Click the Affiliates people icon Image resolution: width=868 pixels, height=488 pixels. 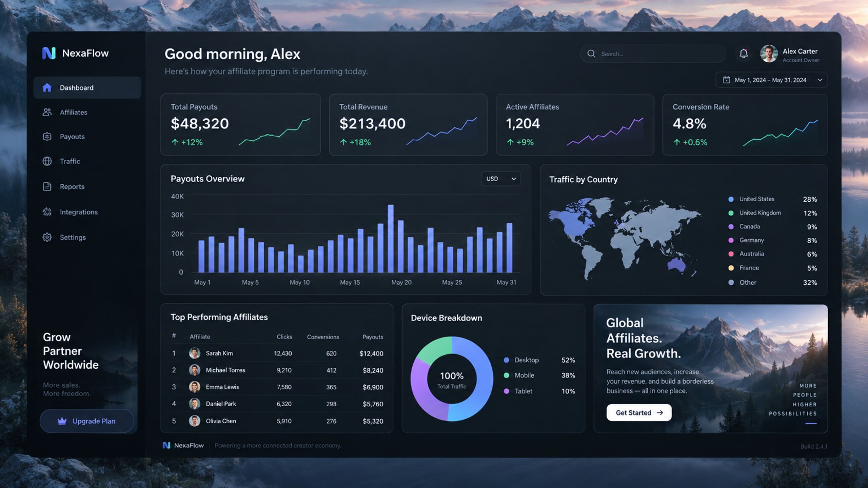47,112
